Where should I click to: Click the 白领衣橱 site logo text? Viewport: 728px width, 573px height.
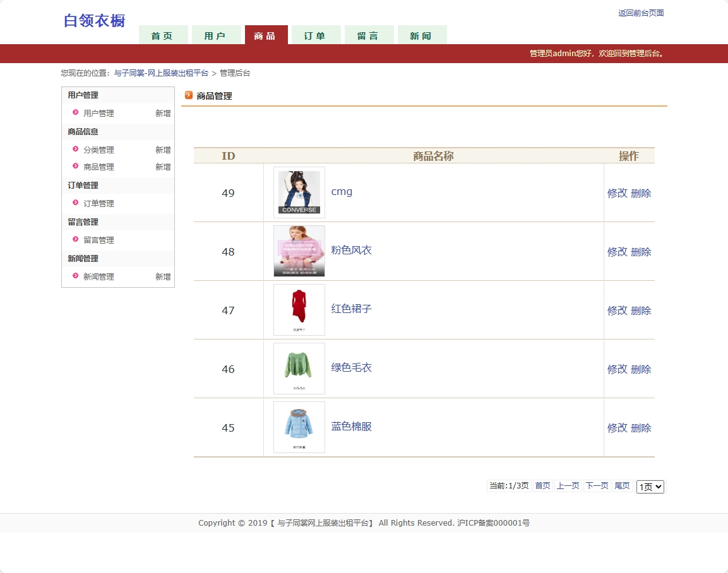pos(94,20)
